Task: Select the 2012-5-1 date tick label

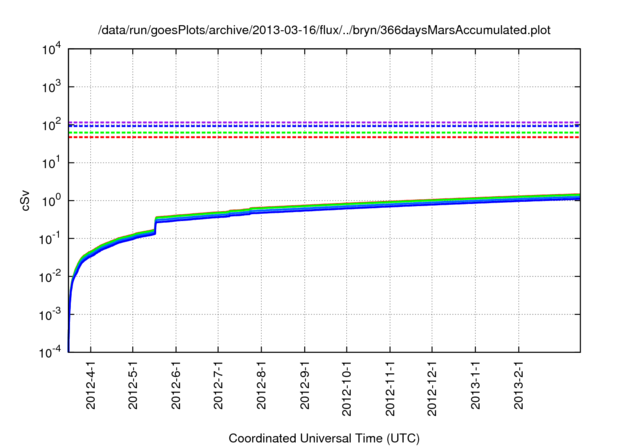Action: tap(133, 385)
